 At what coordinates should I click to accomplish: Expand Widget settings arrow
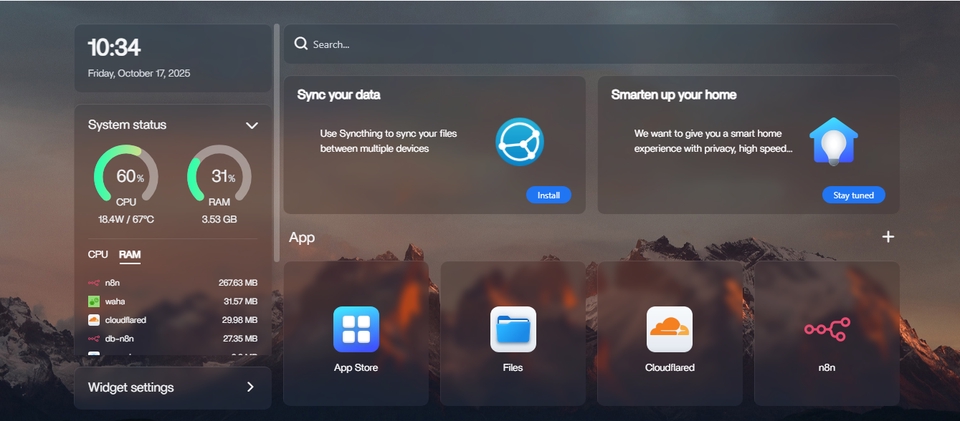[250, 387]
